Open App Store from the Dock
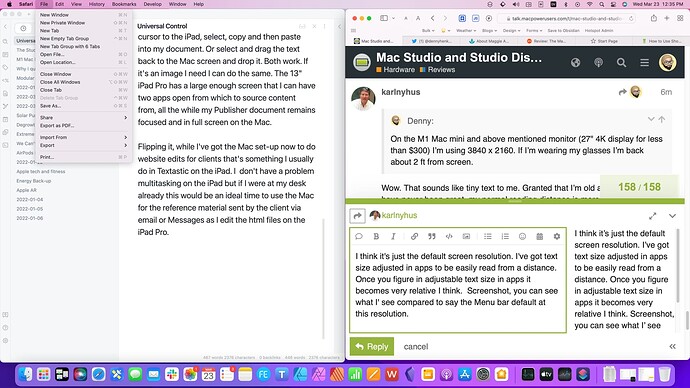The width and height of the screenshot is (690, 388). pos(465,374)
